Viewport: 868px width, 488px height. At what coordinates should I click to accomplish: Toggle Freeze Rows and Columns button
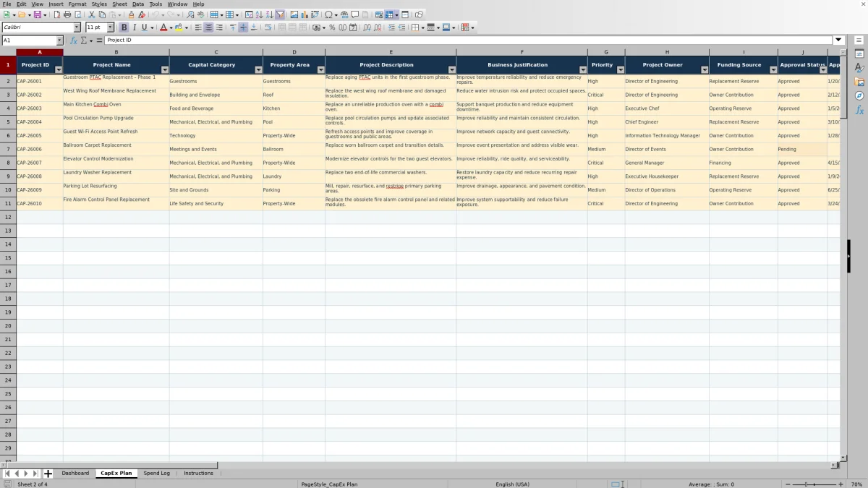pos(390,14)
